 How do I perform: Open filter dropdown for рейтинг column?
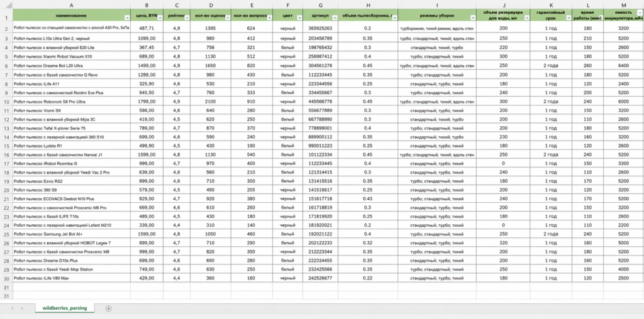coord(187,18)
